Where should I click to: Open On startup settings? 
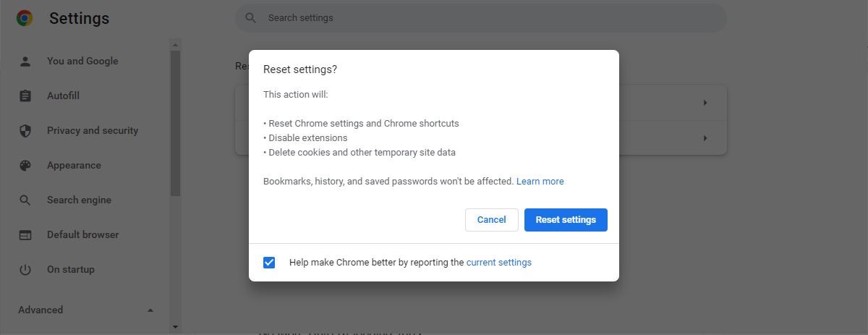(71, 270)
